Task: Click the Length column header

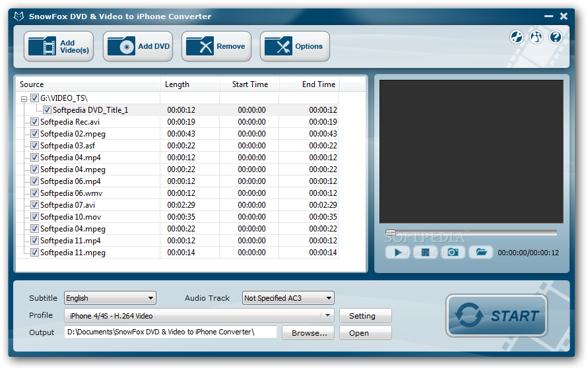Action: pyautogui.click(x=190, y=84)
